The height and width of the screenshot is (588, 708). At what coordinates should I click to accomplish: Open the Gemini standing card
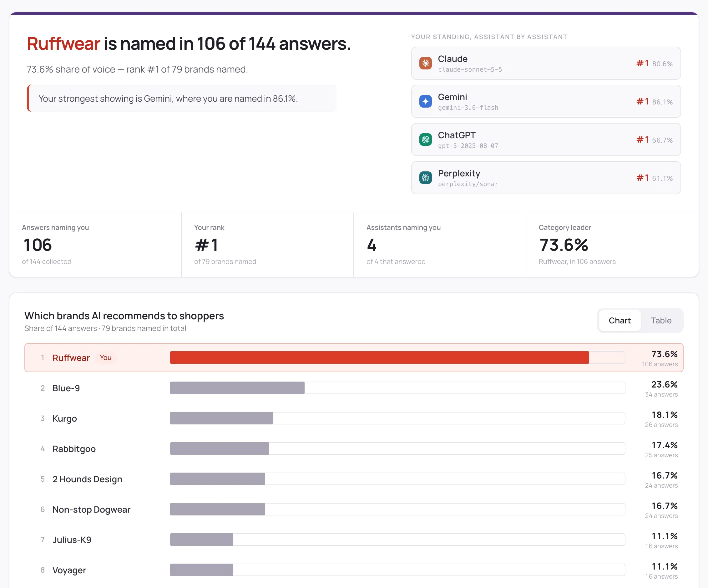pos(546,101)
